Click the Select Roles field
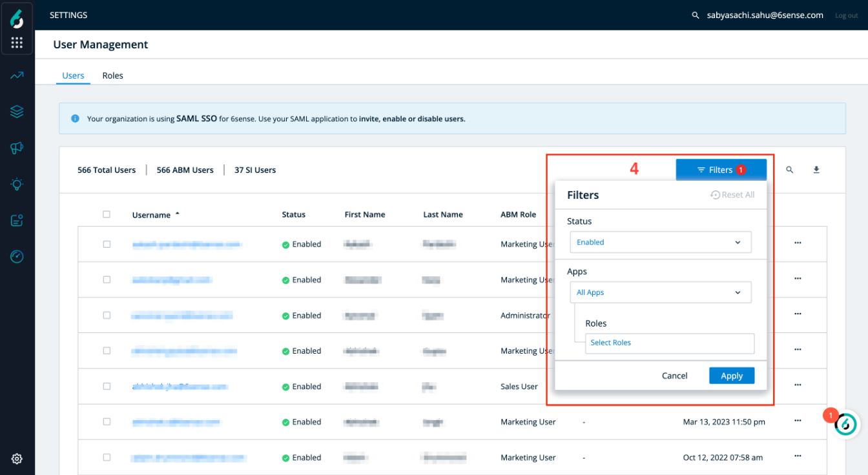Viewport: 868px width, 475px height. coord(670,343)
